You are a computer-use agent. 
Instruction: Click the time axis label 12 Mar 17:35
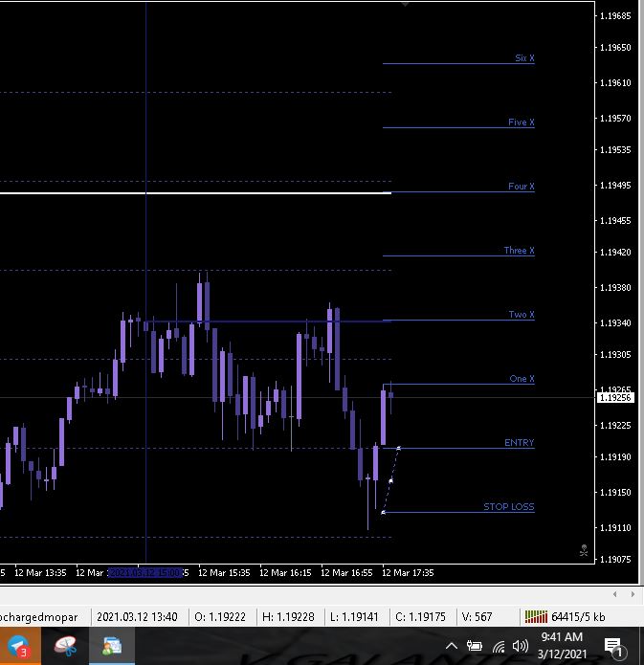coord(408,572)
